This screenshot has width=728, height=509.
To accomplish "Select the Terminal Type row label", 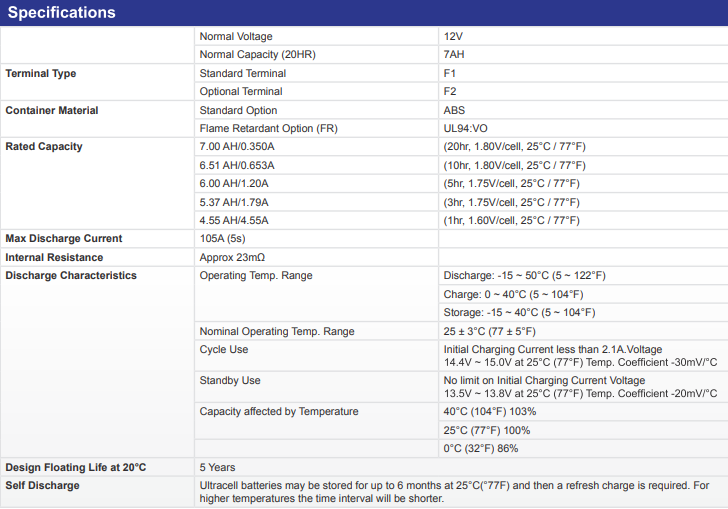I will 41,74.
